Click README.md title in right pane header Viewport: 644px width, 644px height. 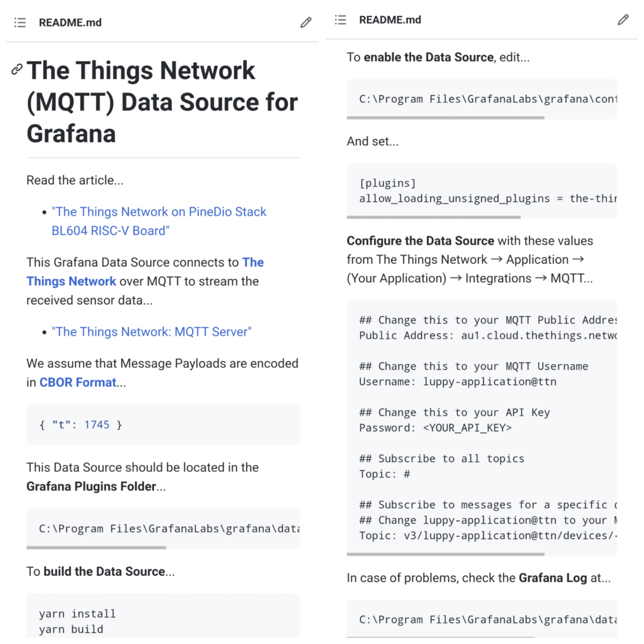coord(390,20)
